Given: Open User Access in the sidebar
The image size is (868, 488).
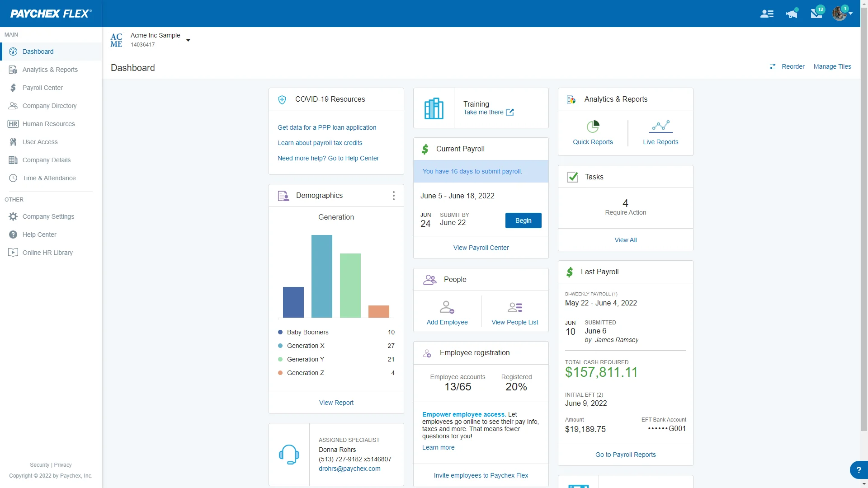Looking at the screenshot, I should (x=51, y=142).
